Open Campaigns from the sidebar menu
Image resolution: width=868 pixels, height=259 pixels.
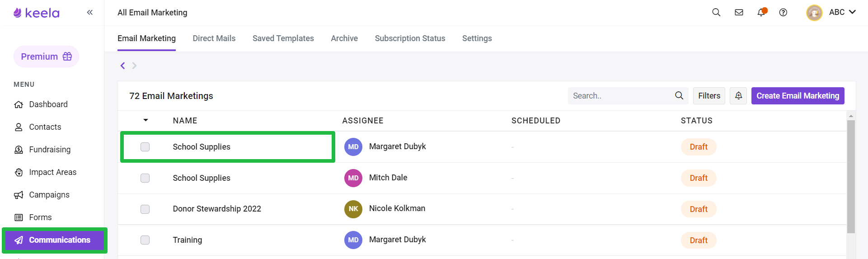coord(49,195)
